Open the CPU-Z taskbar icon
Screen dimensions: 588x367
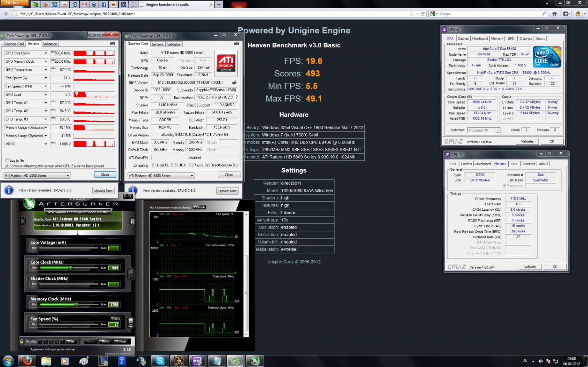point(197,361)
